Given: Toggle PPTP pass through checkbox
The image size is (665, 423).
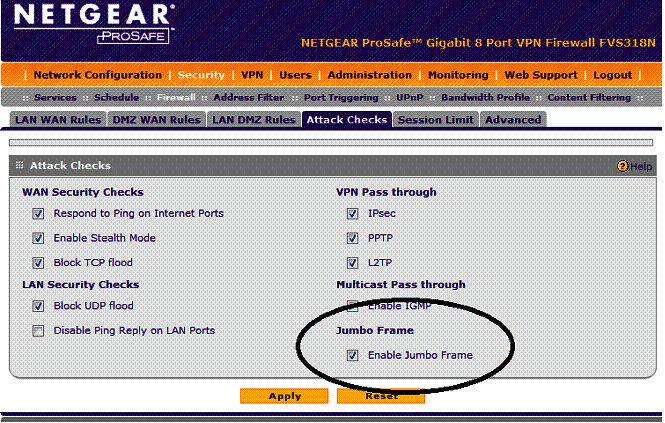Looking at the screenshot, I should pos(352,238).
